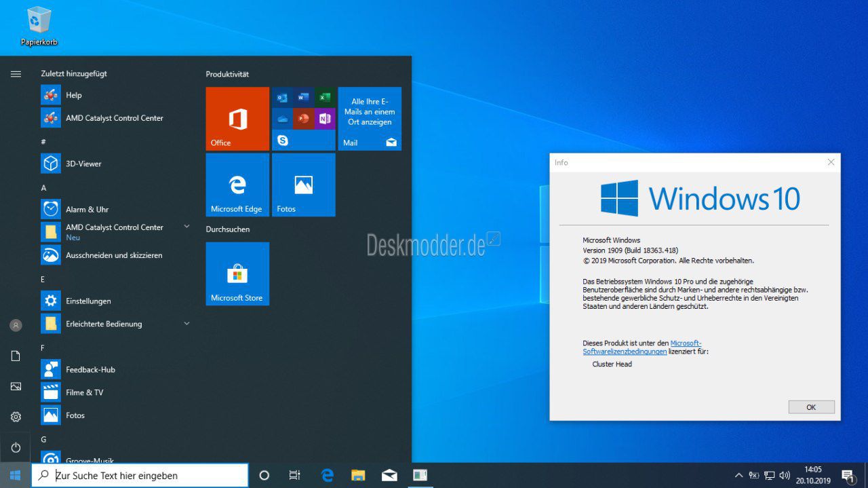Open the Fotos tile
Viewport: 868px width, 488px height.
click(x=303, y=185)
